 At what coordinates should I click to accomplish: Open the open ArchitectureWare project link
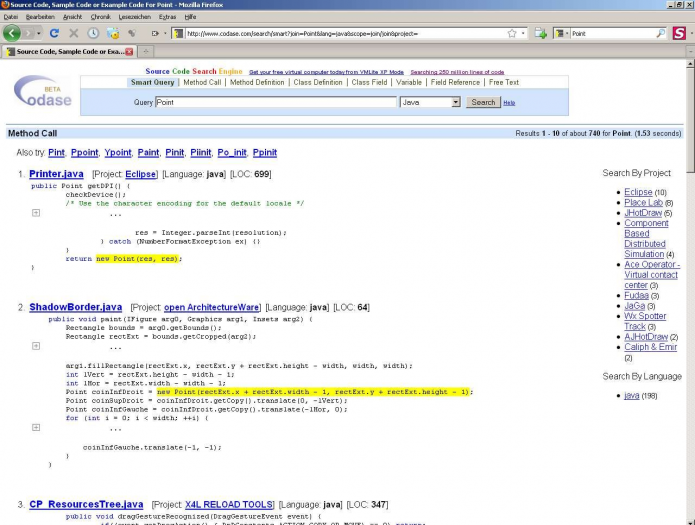tap(211, 307)
